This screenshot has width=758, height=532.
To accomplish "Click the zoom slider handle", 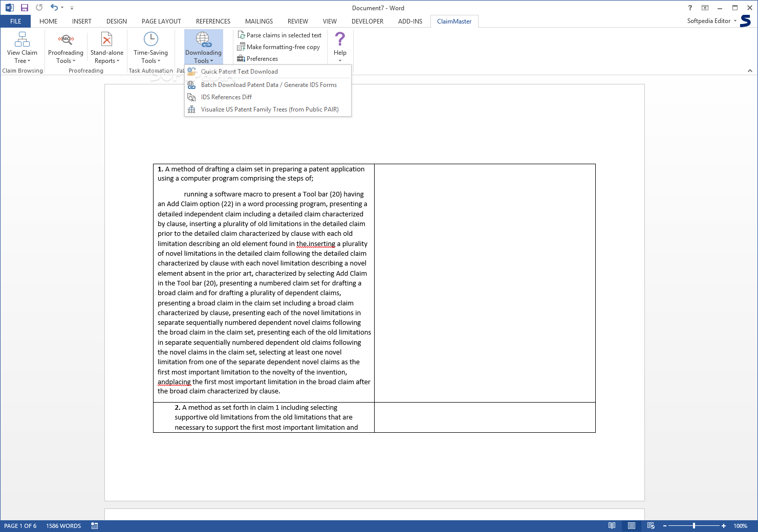I will [x=694, y=526].
